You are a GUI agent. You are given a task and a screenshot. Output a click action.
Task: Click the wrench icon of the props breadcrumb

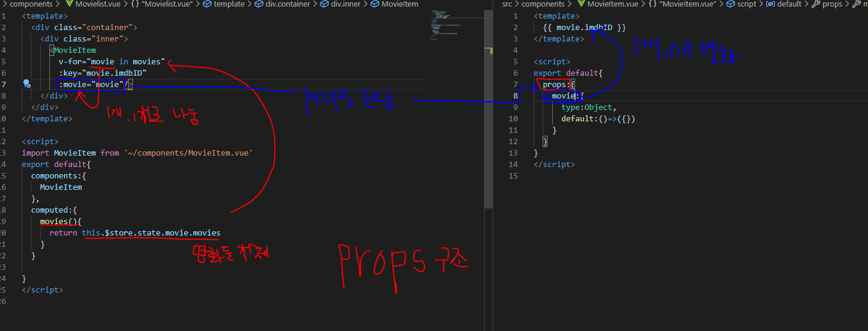[816, 4]
